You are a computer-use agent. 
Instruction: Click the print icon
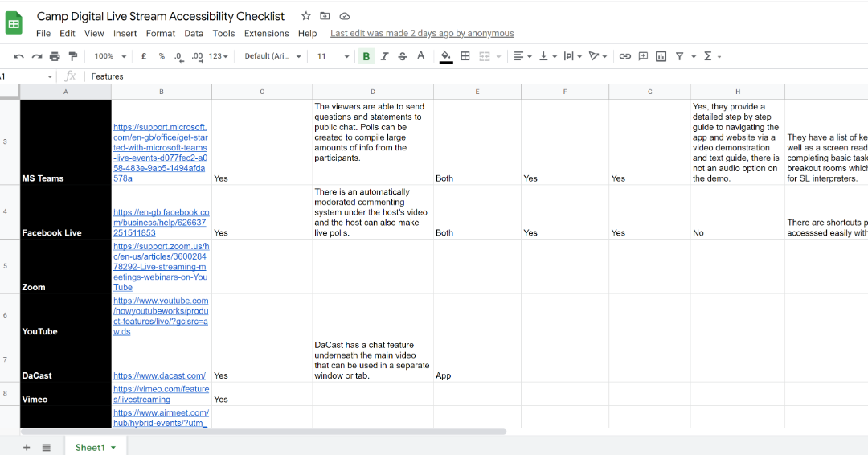coord(55,56)
